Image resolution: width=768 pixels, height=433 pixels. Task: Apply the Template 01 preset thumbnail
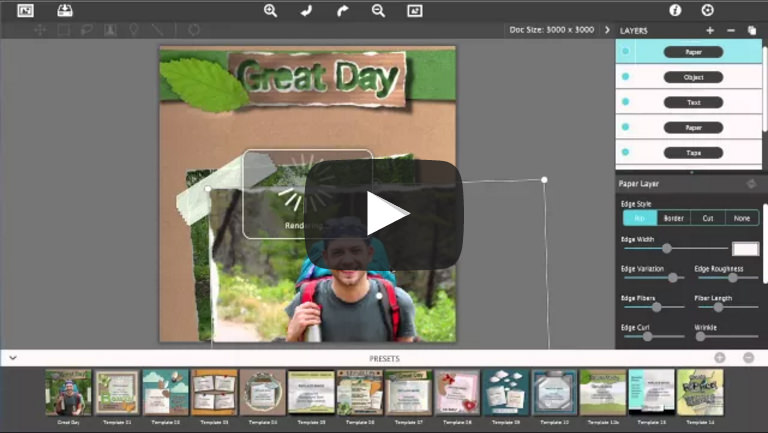(x=117, y=392)
